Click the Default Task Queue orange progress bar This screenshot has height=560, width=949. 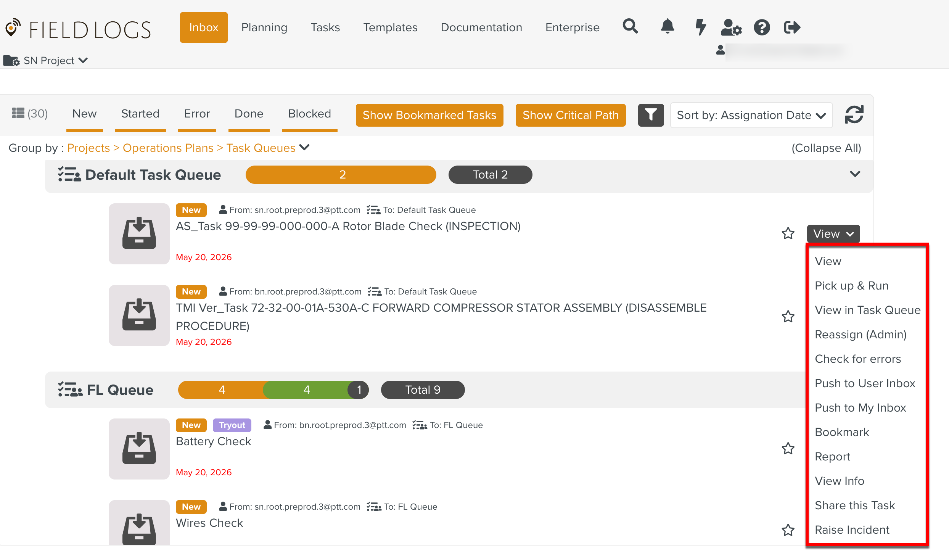[341, 175]
